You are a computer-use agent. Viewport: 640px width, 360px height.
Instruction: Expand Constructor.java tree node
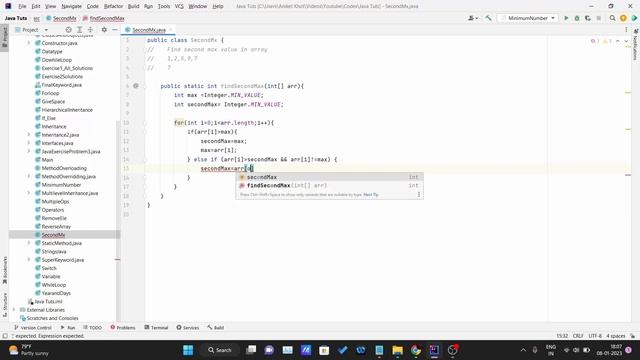(x=29, y=43)
